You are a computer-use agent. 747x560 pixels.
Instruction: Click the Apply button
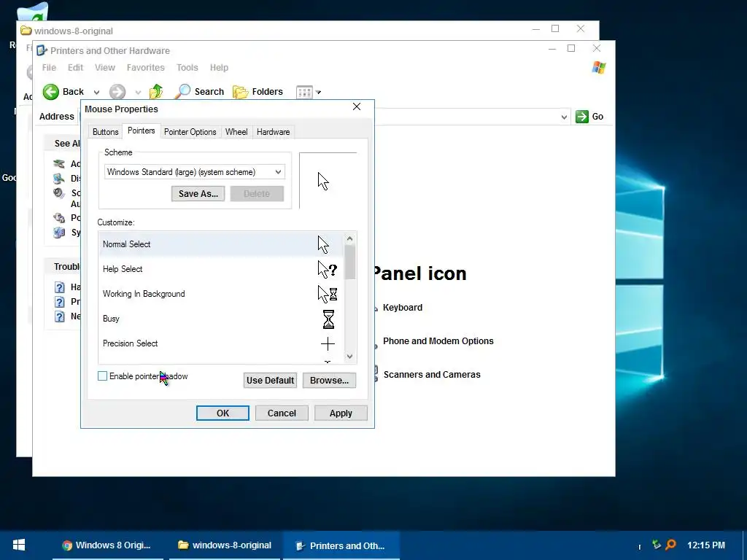pyautogui.click(x=341, y=413)
